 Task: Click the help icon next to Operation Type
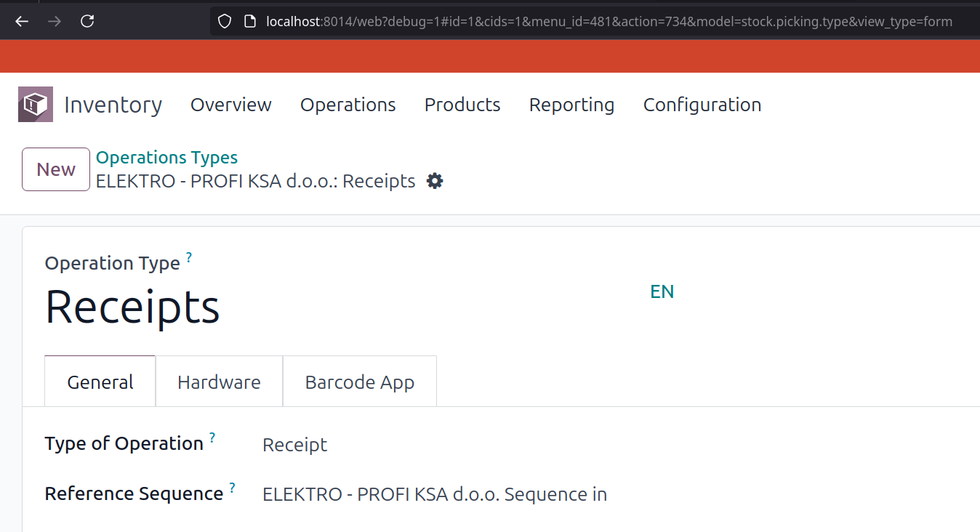click(x=189, y=257)
